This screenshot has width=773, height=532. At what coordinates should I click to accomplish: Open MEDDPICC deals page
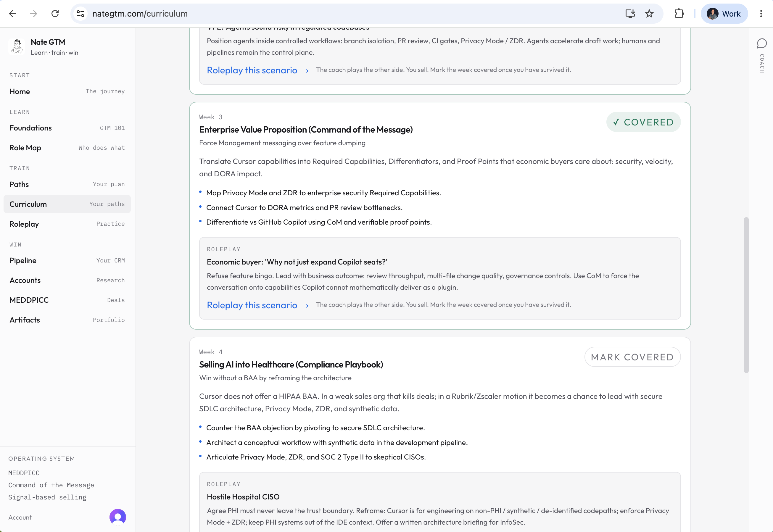[67, 300]
